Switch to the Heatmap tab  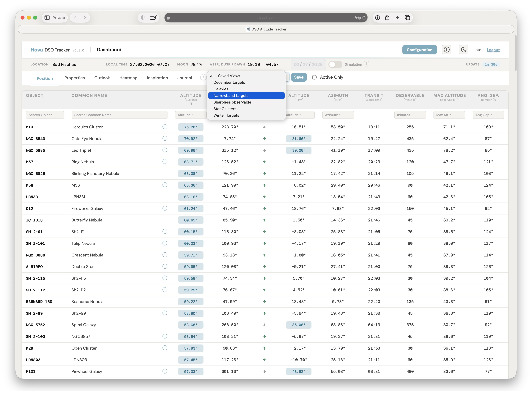tap(128, 78)
